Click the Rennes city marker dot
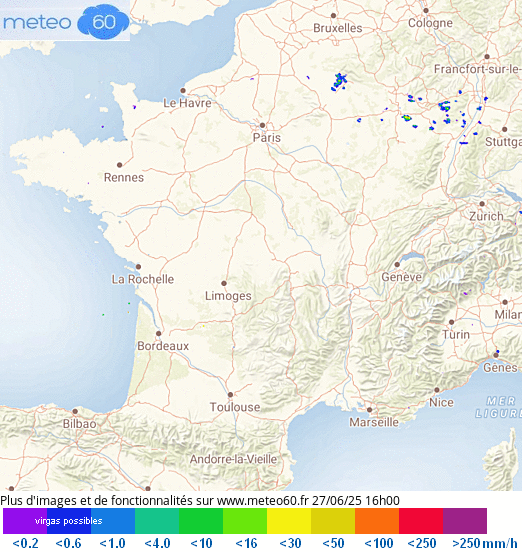The width and height of the screenshot is (522, 552). pos(119,165)
